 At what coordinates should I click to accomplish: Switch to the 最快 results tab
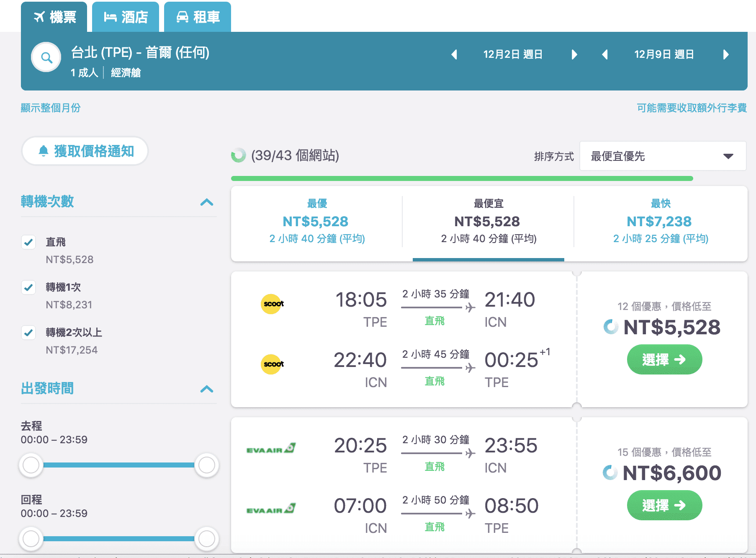click(660, 221)
